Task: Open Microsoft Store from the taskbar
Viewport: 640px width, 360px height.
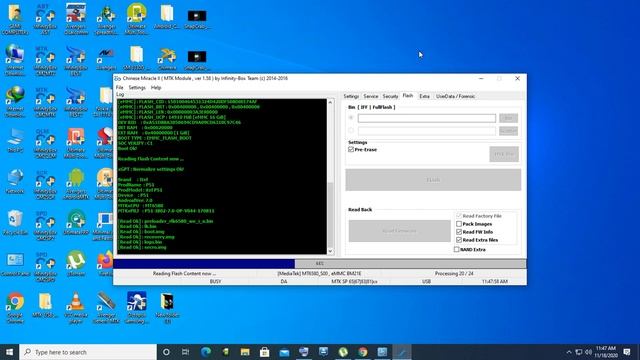Action: click(264, 352)
